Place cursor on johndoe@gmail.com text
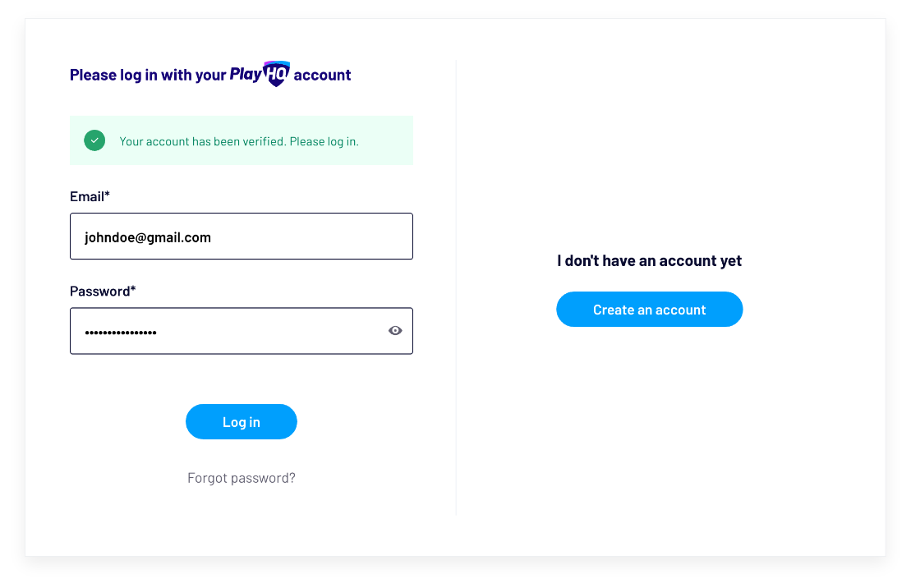Image resolution: width=911 pixels, height=588 pixels. [148, 237]
